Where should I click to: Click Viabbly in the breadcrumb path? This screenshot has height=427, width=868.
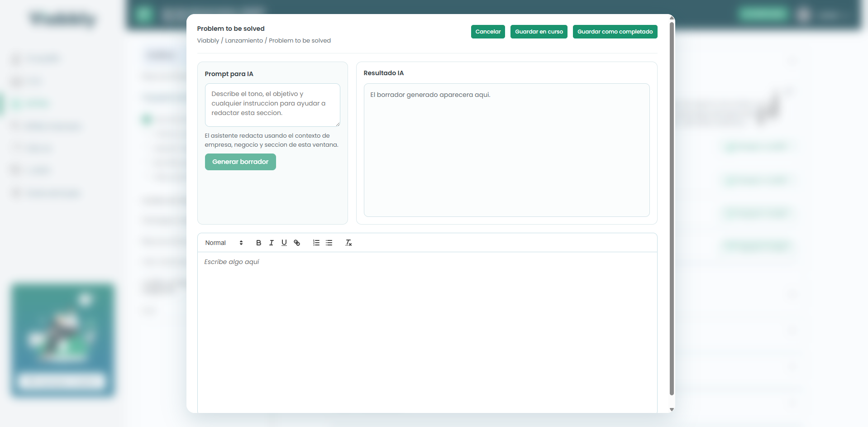tap(208, 41)
